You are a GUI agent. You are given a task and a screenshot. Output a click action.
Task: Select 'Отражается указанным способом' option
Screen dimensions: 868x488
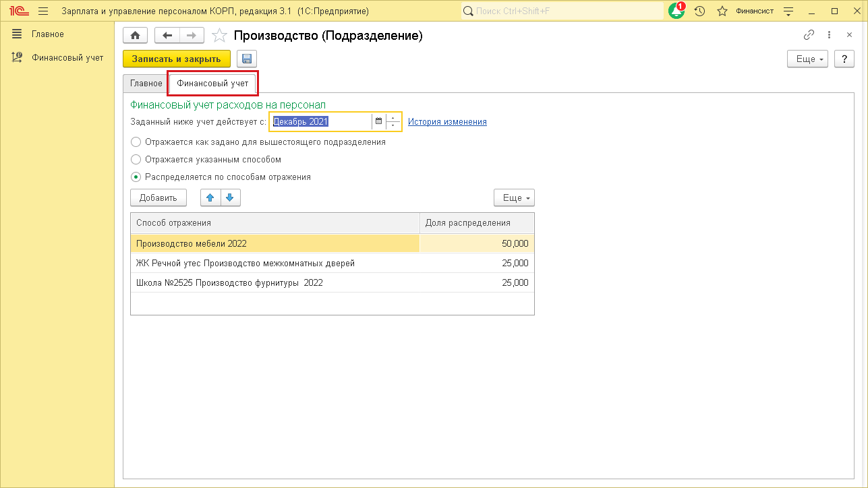coord(136,160)
